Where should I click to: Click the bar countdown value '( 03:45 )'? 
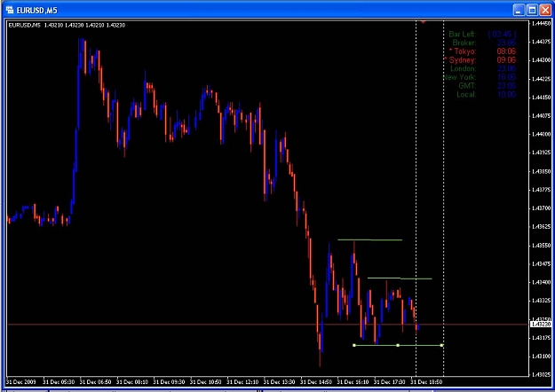[502, 35]
